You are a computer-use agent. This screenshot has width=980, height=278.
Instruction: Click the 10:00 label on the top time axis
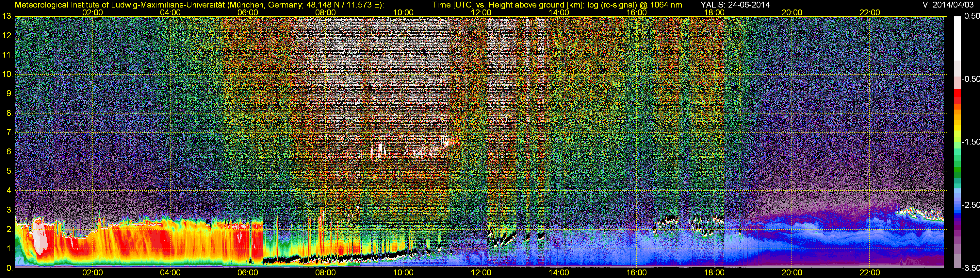(x=403, y=12)
